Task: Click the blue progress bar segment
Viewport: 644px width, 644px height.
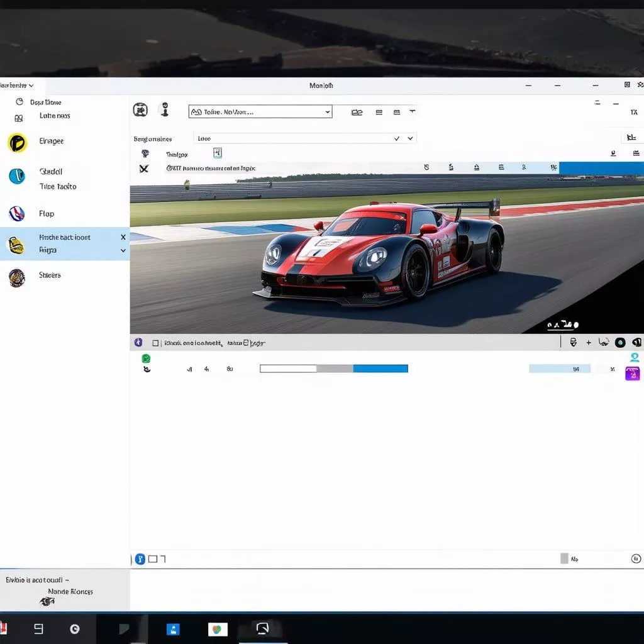Action: [380, 369]
